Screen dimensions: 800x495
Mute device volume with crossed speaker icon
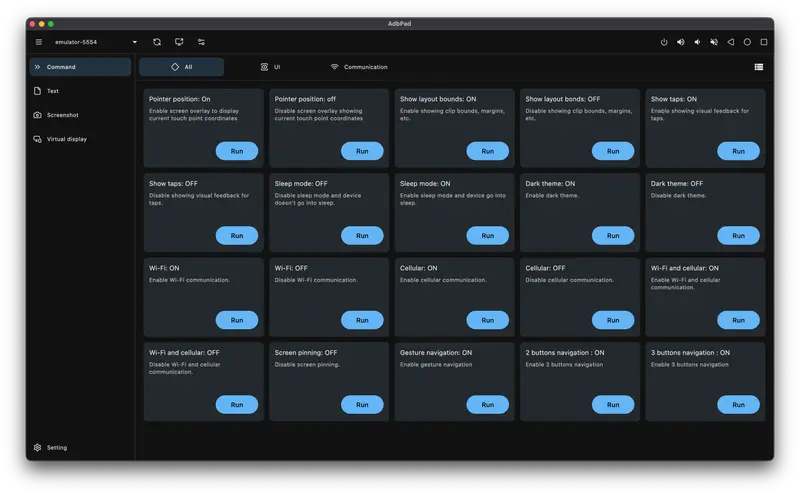714,42
